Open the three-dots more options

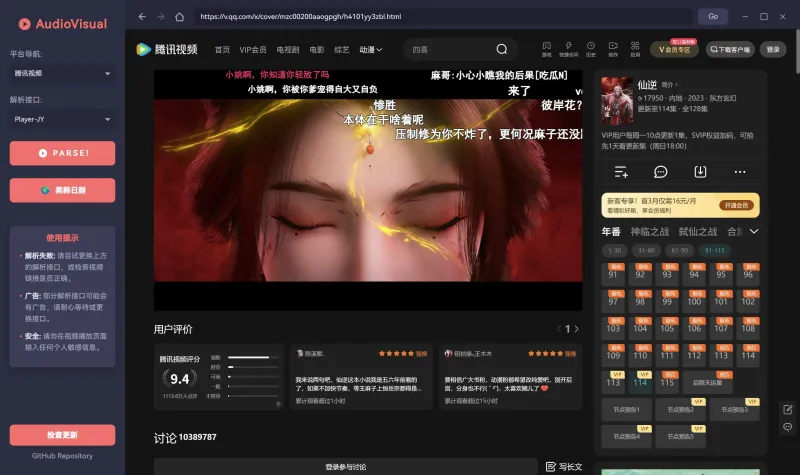point(740,172)
